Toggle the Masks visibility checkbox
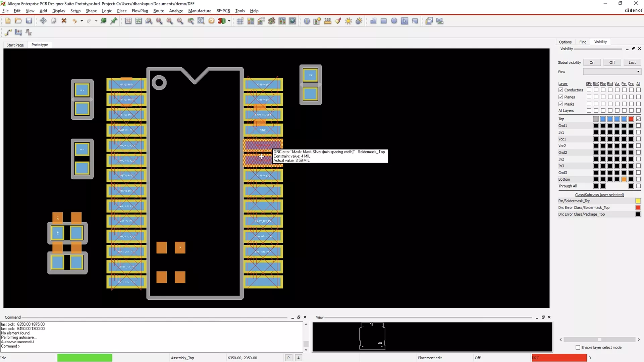The width and height of the screenshot is (644, 362). pos(561,104)
